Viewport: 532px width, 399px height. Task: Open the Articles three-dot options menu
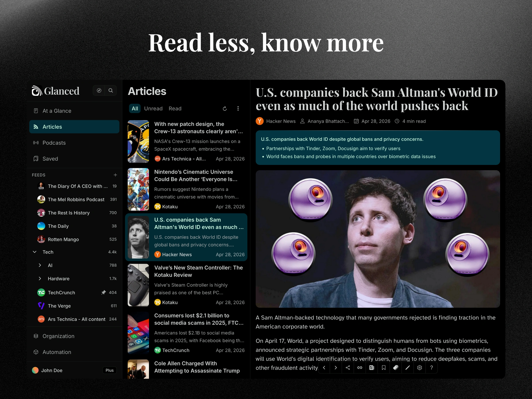pos(238,108)
